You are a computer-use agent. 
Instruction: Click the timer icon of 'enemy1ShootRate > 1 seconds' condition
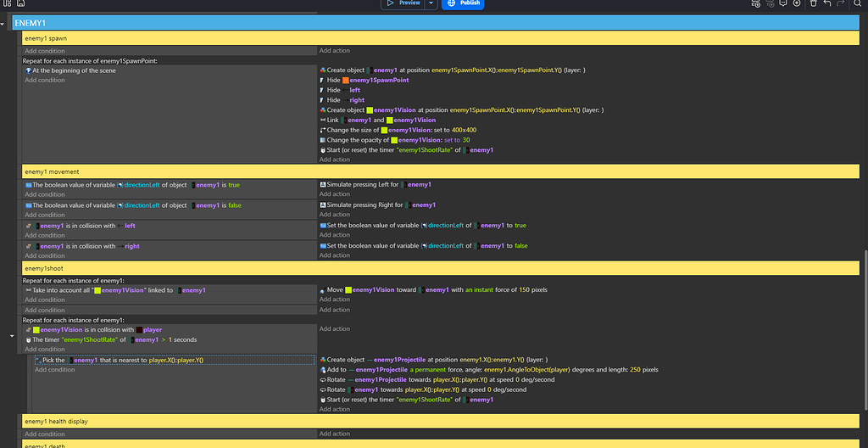click(28, 340)
